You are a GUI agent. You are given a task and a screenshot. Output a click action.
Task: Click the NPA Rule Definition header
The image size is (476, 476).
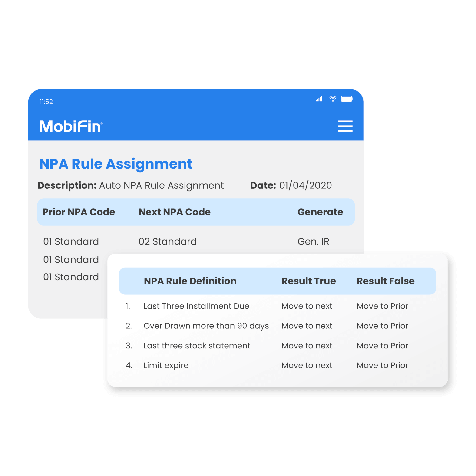click(190, 281)
